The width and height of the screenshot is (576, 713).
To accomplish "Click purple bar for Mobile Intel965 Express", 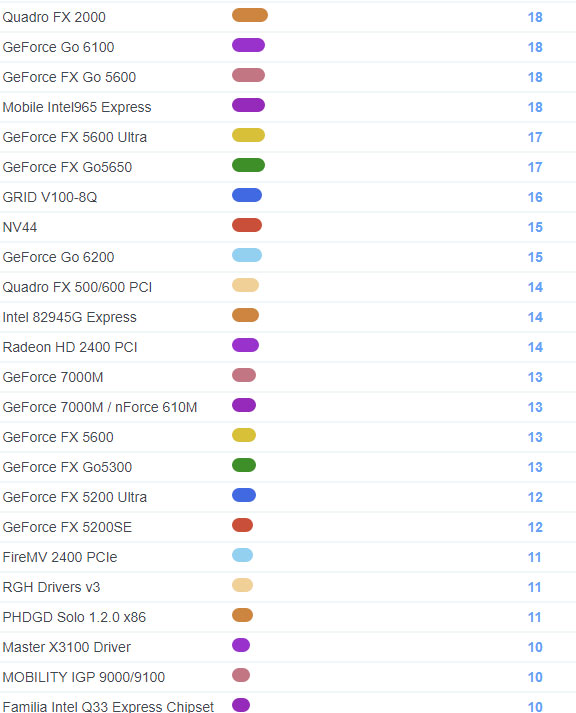I will [x=248, y=105].
